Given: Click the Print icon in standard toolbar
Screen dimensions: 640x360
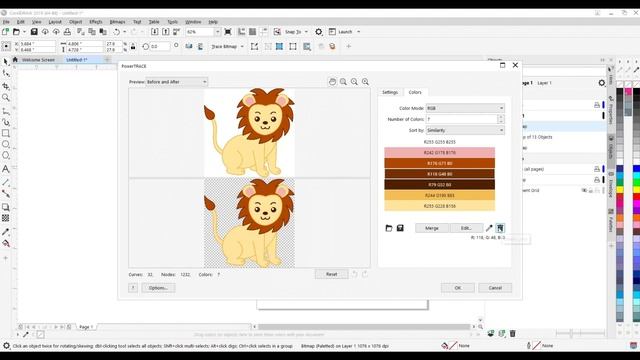Looking at the screenshot, I should pos(67,32).
